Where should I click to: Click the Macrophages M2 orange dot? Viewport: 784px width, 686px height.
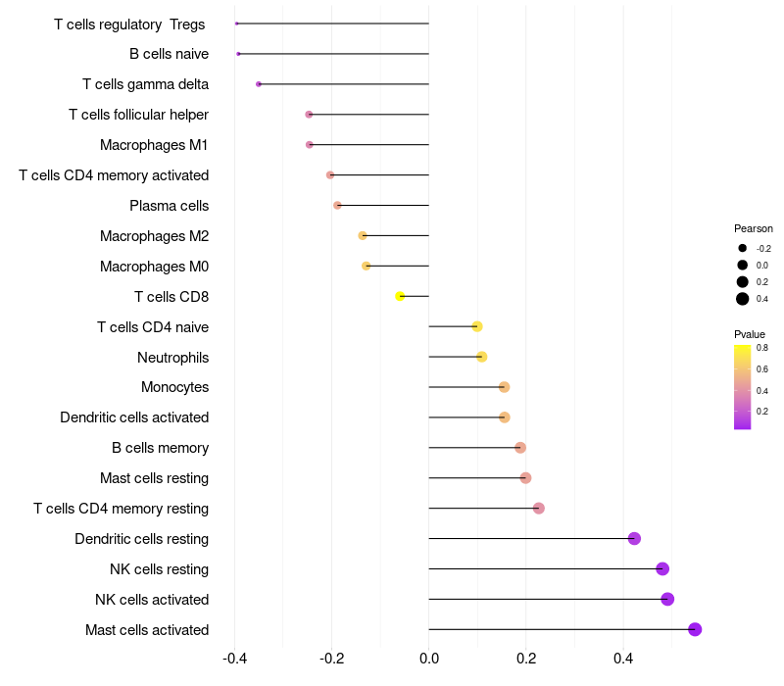[x=363, y=236]
